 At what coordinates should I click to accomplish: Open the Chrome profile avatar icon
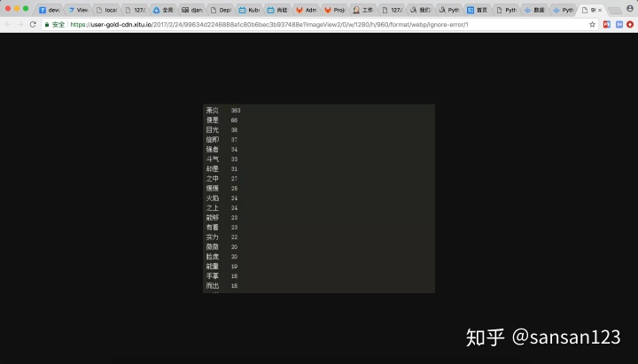coord(630,9)
